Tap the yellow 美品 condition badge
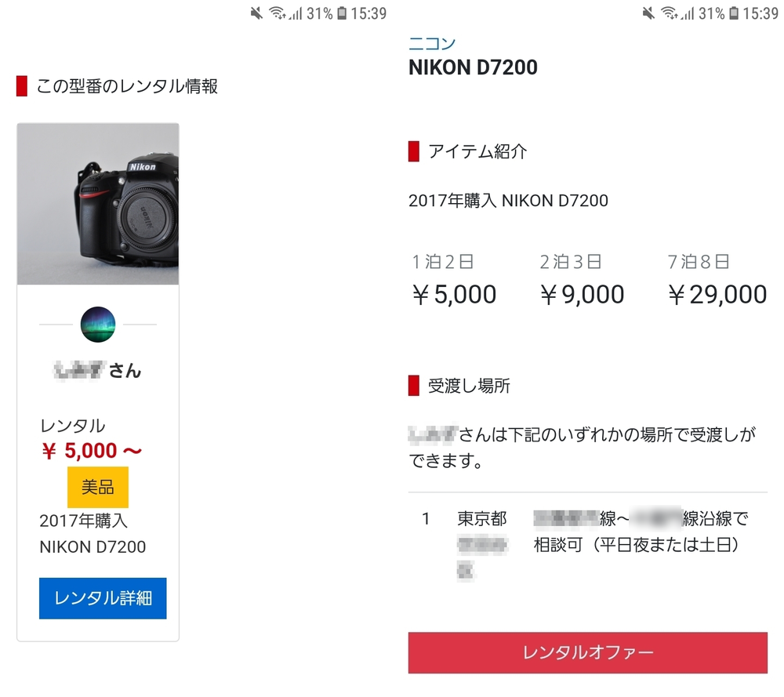784x697 pixels. [x=98, y=488]
